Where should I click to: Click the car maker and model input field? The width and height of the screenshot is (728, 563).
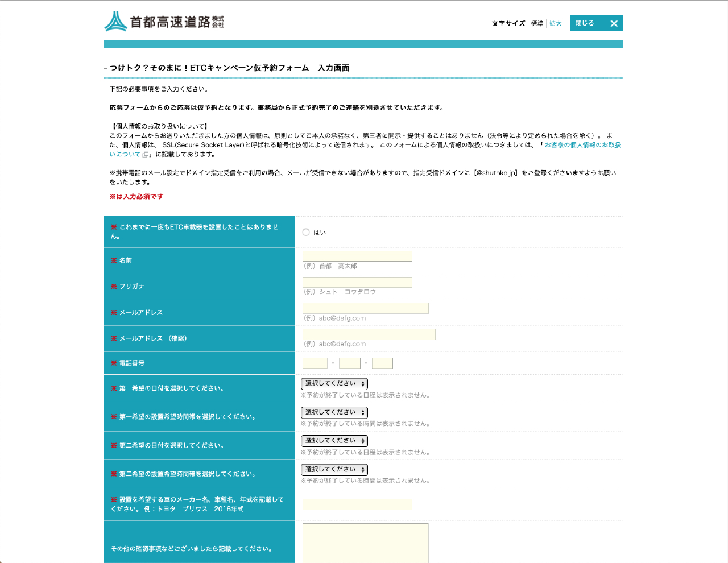click(x=357, y=504)
